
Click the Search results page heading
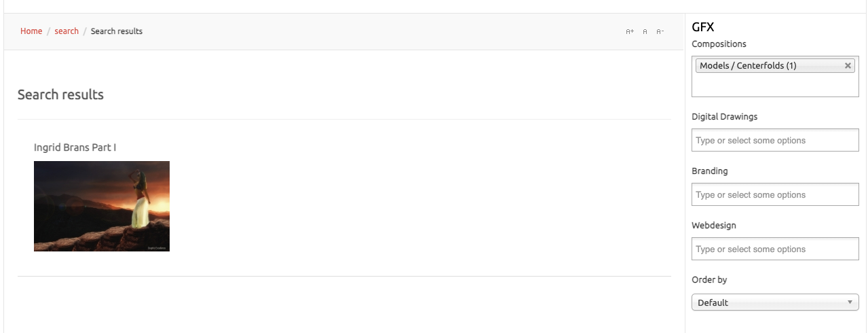pos(60,94)
